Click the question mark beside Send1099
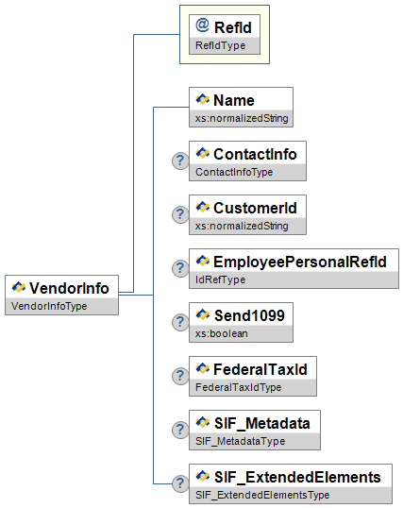 click(180, 322)
